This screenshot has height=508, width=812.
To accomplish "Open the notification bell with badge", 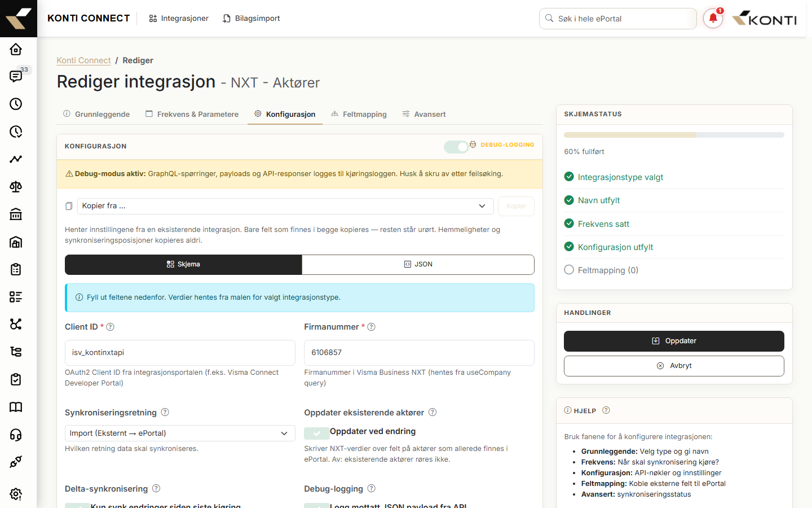I will (713, 19).
